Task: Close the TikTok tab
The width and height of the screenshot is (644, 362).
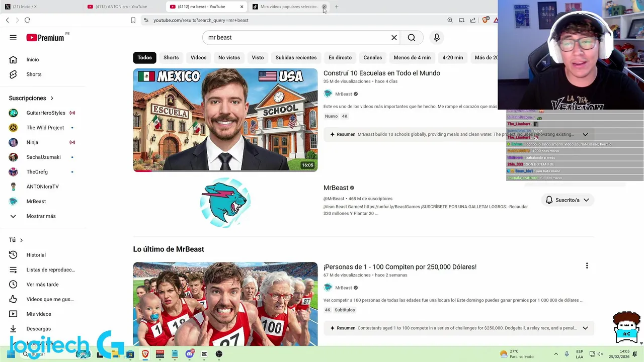Action: (324, 7)
